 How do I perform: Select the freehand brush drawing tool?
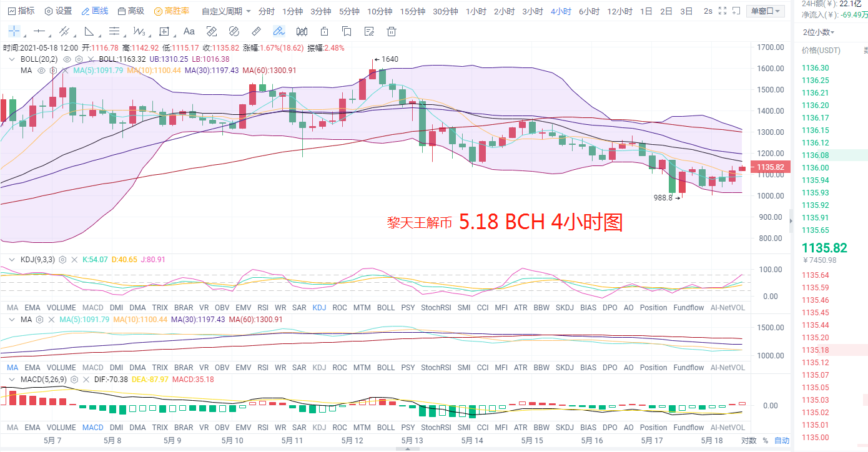coord(279,31)
